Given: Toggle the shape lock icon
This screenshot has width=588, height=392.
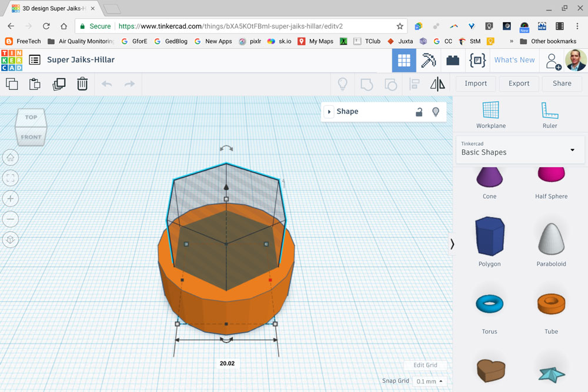Looking at the screenshot, I should click(x=419, y=112).
